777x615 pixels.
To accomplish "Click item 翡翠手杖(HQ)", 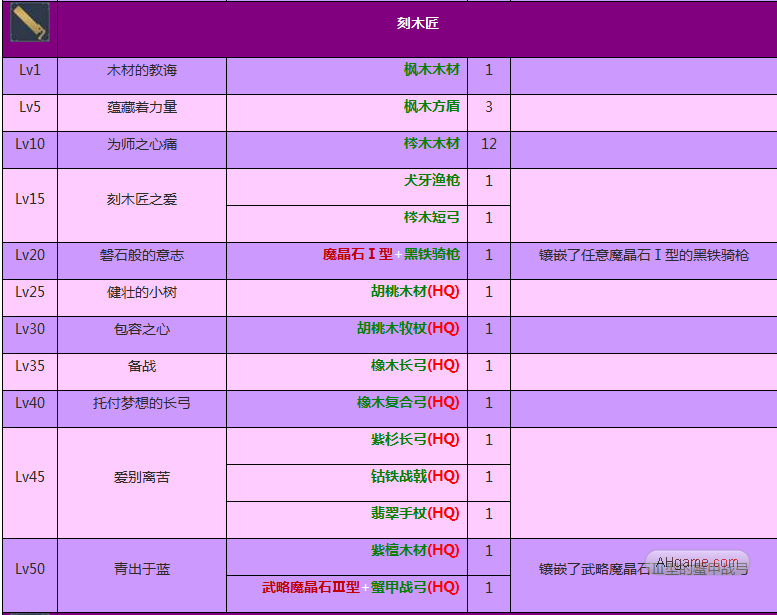I will [415, 513].
